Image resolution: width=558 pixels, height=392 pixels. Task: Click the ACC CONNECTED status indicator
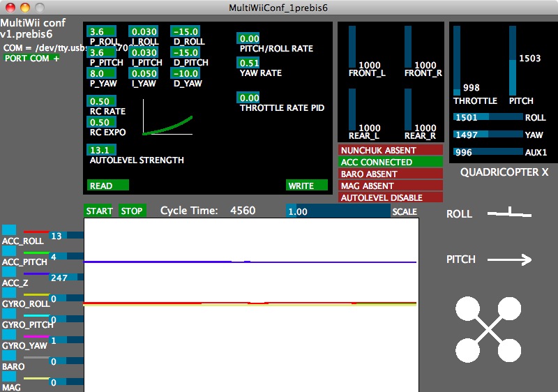click(391, 162)
